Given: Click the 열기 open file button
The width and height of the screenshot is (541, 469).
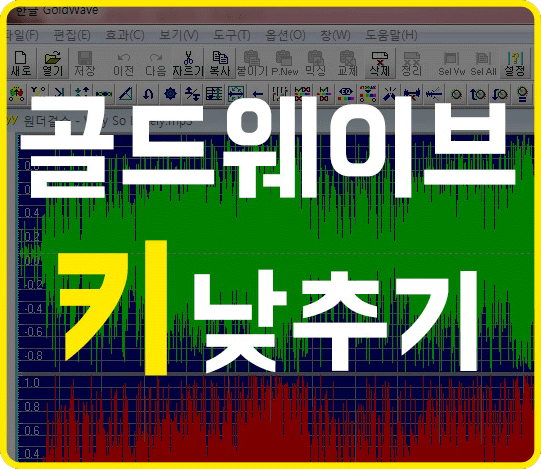Looking at the screenshot, I should coord(52,63).
